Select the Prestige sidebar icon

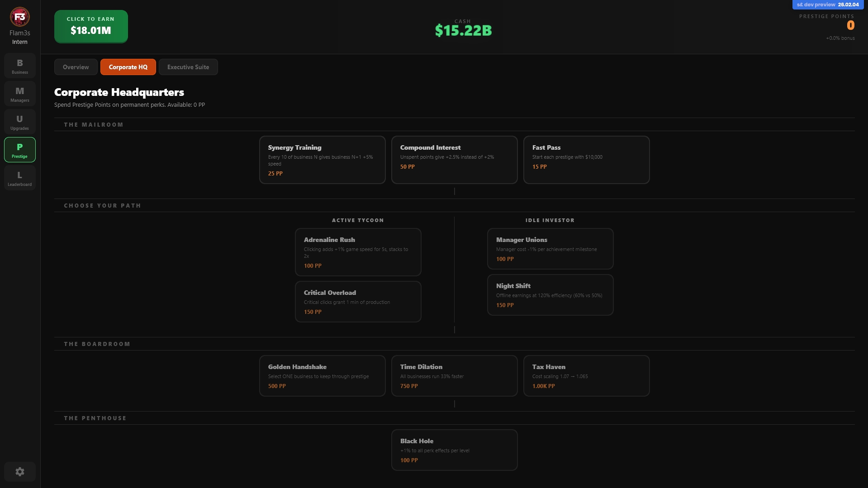[x=19, y=150]
